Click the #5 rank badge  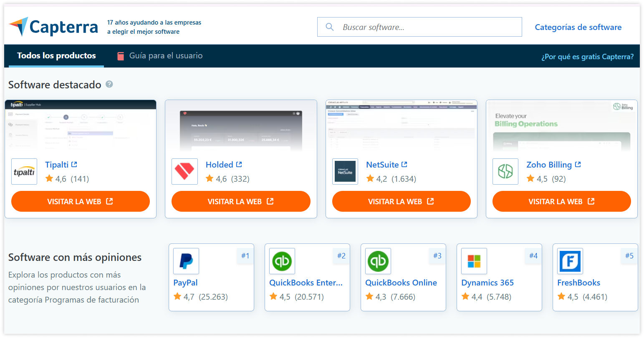point(629,255)
